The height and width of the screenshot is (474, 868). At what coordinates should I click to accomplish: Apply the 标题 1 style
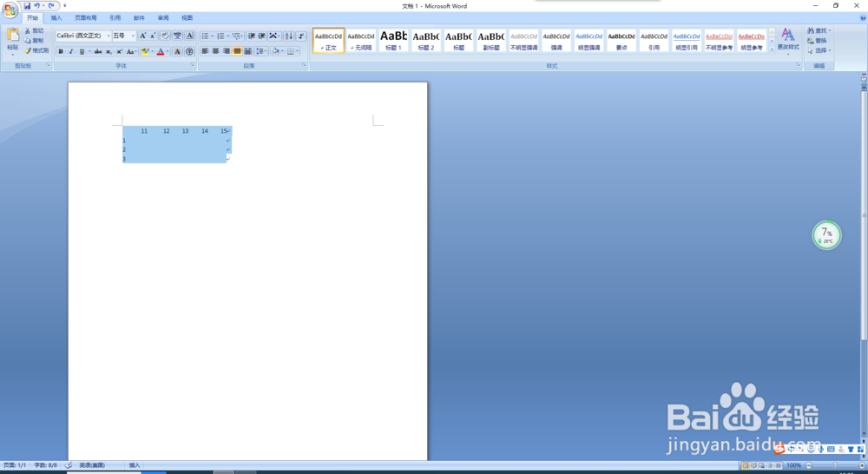click(393, 41)
